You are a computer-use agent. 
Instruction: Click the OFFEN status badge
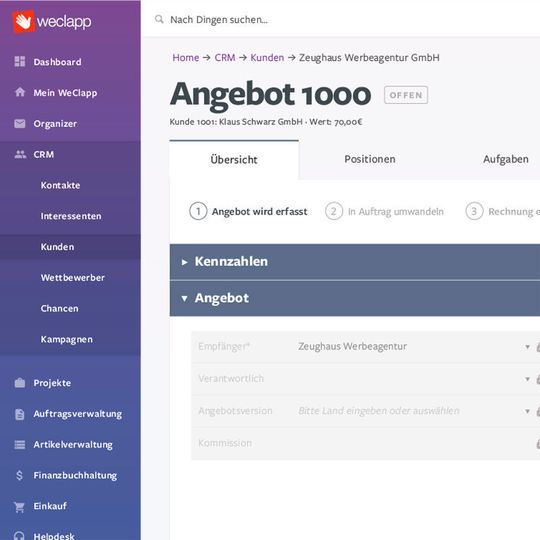(406, 95)
